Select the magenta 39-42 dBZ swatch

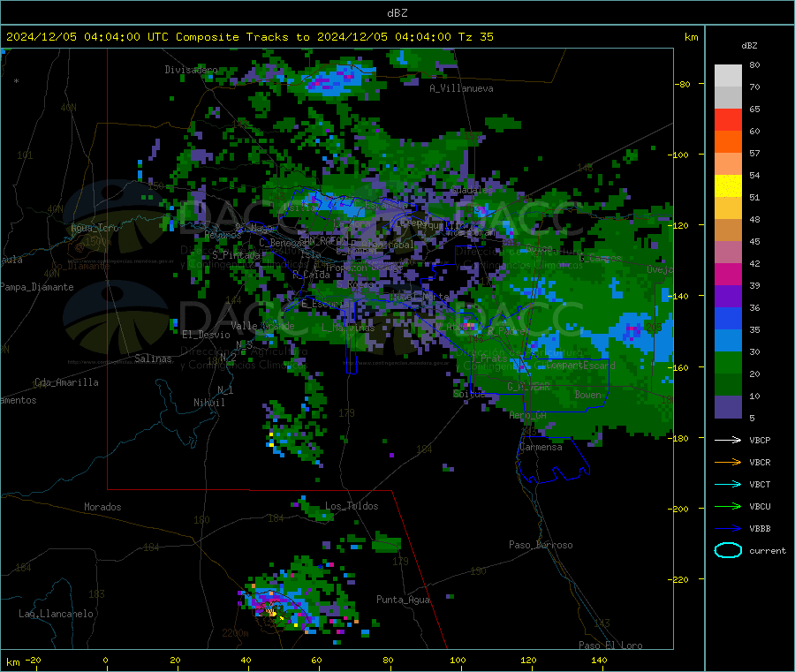click(728, 274)
